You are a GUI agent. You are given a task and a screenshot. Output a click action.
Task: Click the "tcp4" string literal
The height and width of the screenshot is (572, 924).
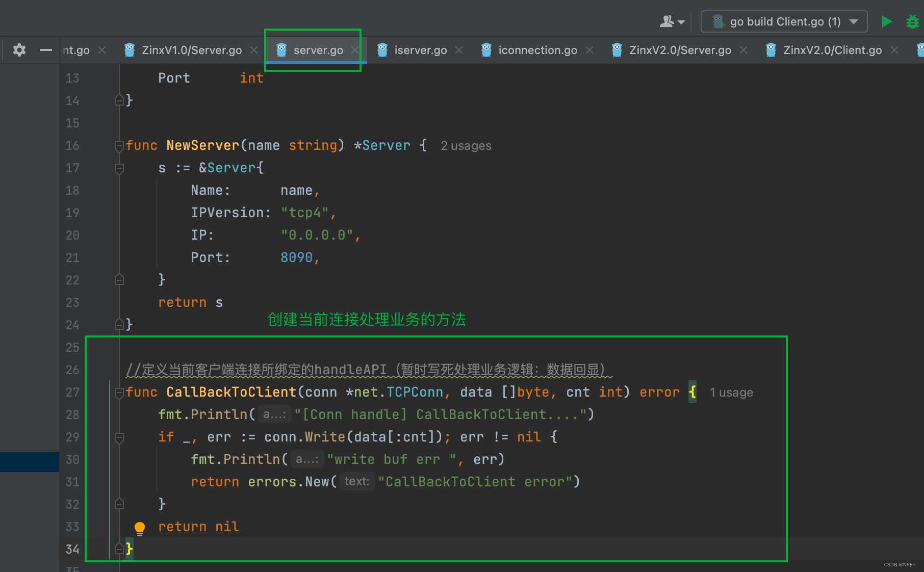point(305,213)
